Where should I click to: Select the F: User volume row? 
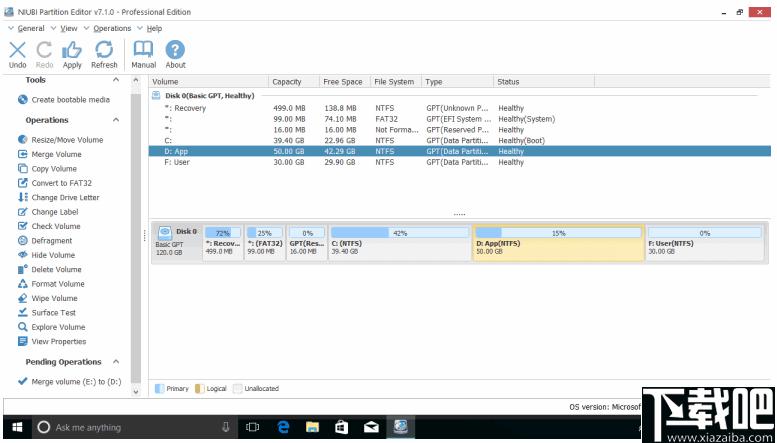[x=460, y=162]
